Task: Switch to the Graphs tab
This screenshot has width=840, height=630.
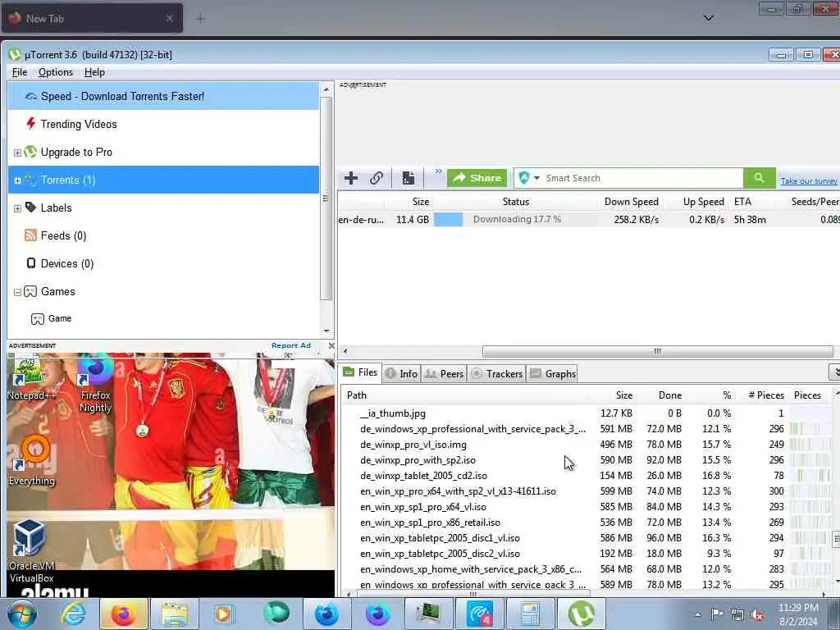Action: coord(553,374)
